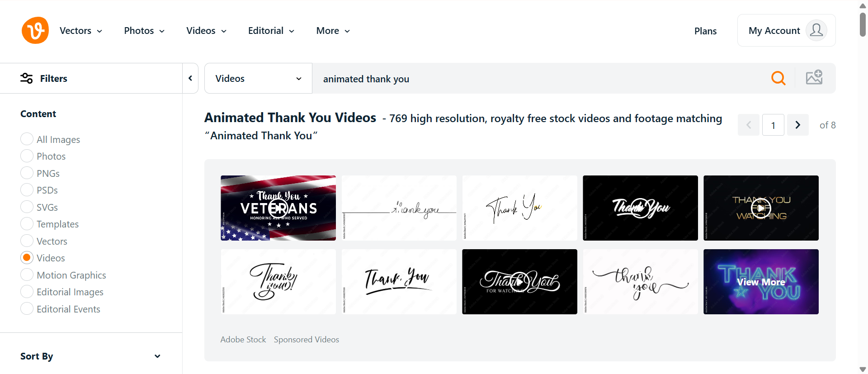868x374 pixels.
Task: Expand the Sort By section
Action: click(91, 356)
